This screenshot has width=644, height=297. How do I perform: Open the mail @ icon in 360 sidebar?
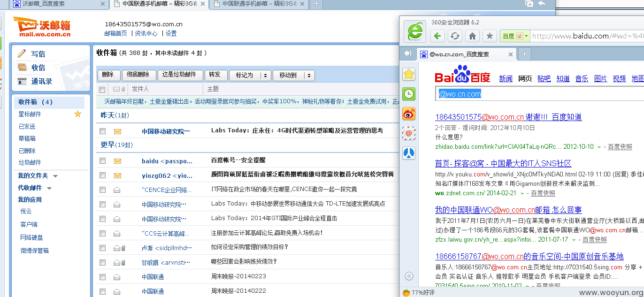(x=409, y=133)
